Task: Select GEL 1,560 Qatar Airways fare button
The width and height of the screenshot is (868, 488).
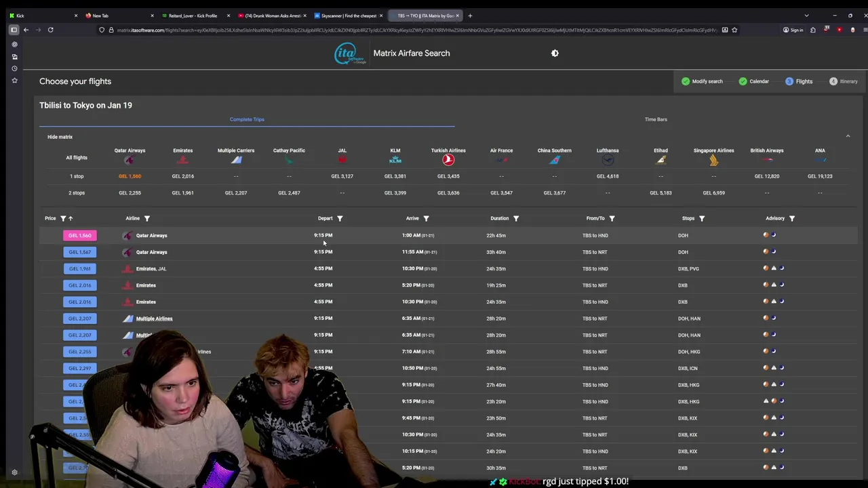Action: [80, 235]
